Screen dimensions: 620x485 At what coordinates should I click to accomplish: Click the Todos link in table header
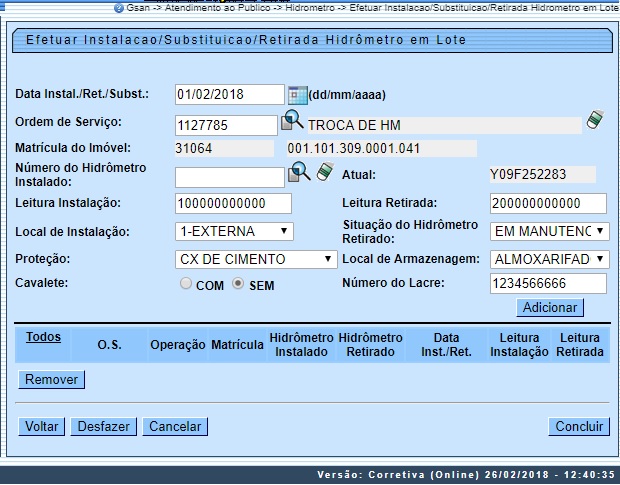(43, 337)
